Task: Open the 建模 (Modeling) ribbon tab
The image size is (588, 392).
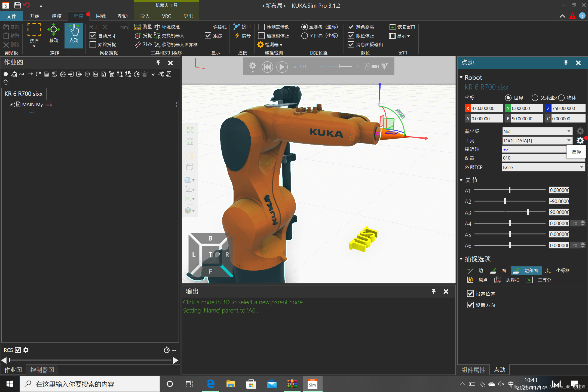Action: pos(57,16)
